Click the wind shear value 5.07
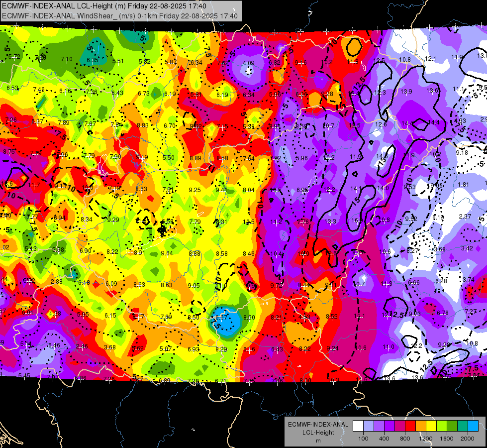 166,349
